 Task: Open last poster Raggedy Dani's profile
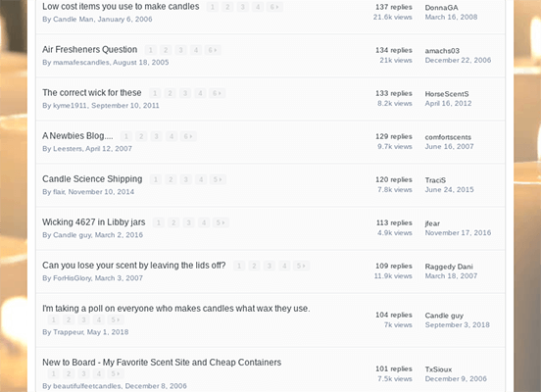pos(449,267)
